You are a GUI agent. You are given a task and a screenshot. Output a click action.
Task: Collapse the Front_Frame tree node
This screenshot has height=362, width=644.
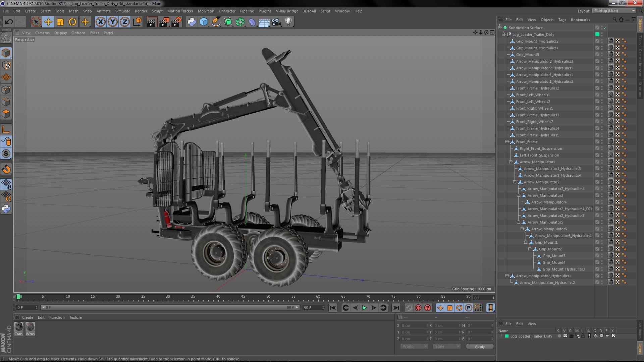[507, 142]
